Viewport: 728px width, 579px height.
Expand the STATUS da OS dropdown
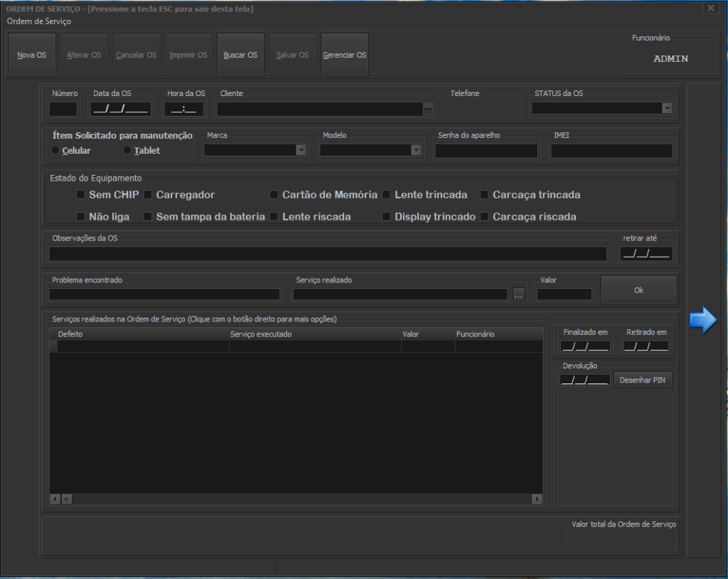tap(667, 109)
